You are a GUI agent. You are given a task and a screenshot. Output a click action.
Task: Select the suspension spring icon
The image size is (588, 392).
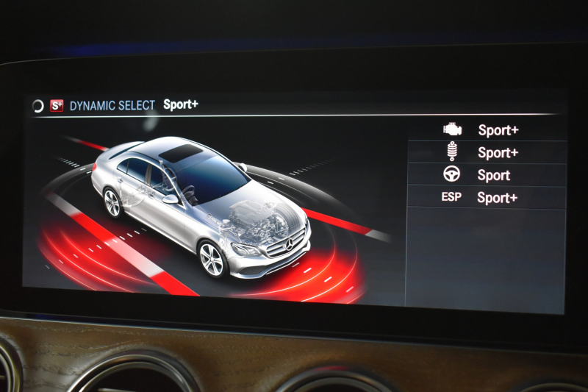pos(452,152)
